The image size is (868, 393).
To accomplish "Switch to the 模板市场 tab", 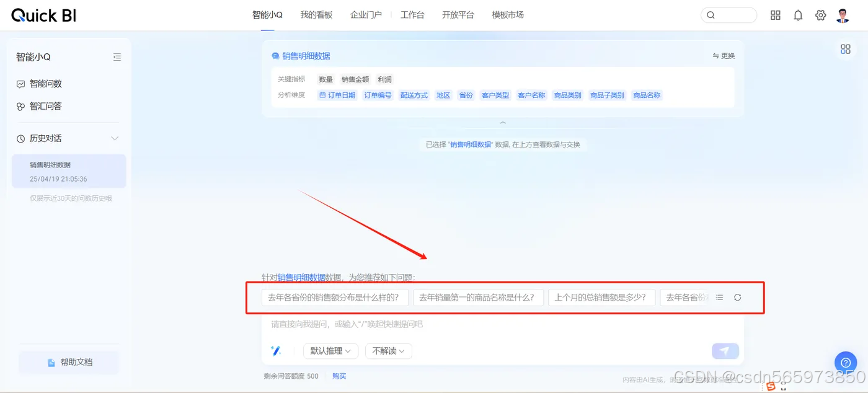I will [x=508, y=14].
